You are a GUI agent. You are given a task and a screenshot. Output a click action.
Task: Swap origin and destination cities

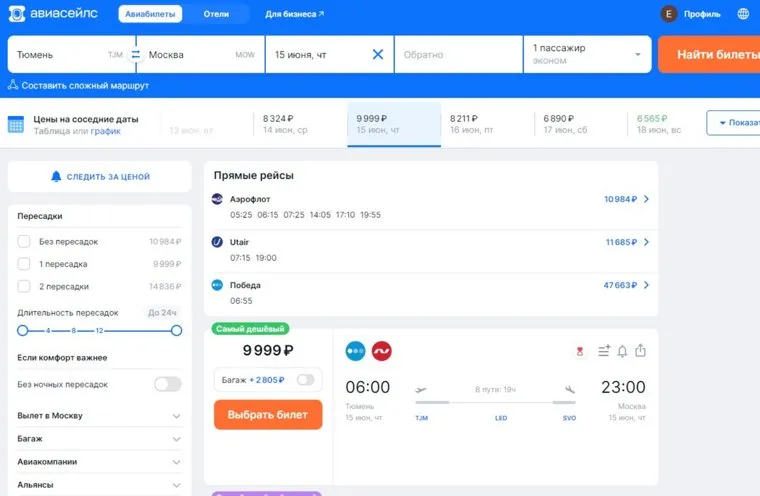click(x=136, y=54)
